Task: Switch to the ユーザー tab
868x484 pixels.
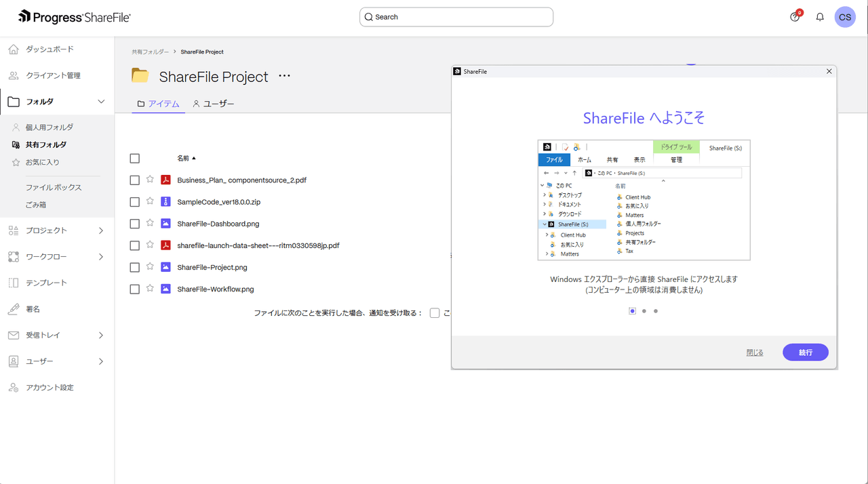Action: click(213, 104)
